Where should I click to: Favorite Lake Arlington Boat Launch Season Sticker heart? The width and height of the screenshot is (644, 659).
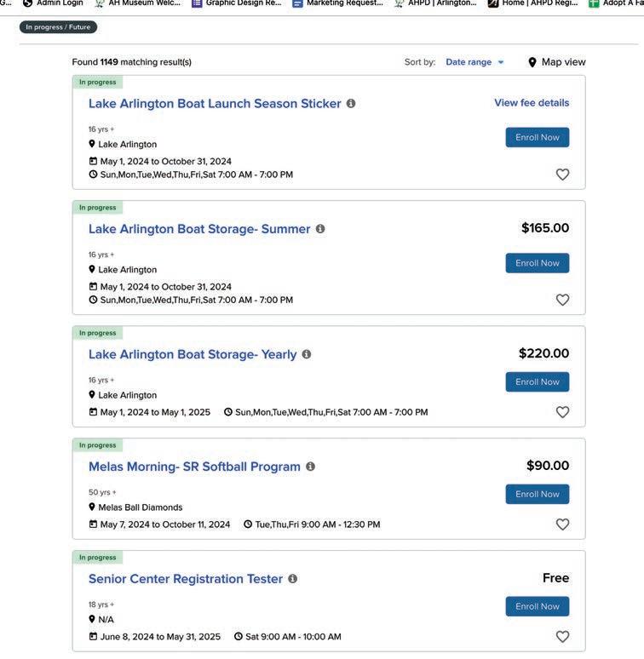pos(562,175)
